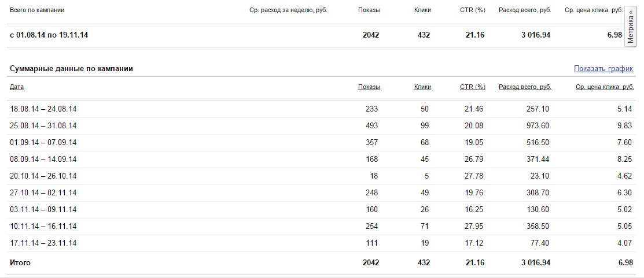644x278 pixels.
Task: Sort by underlined Клики column header
Action: pyautogui.click(x=422, y=87)
